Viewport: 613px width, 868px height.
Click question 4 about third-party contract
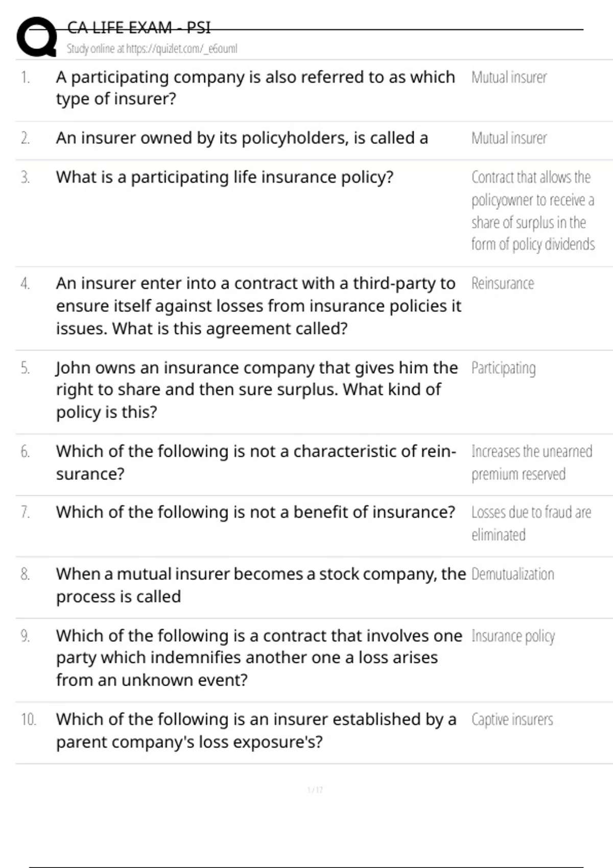[258, 306]
